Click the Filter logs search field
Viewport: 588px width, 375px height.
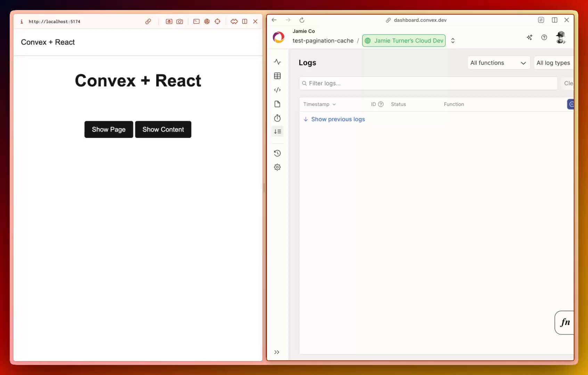[428, 83]
